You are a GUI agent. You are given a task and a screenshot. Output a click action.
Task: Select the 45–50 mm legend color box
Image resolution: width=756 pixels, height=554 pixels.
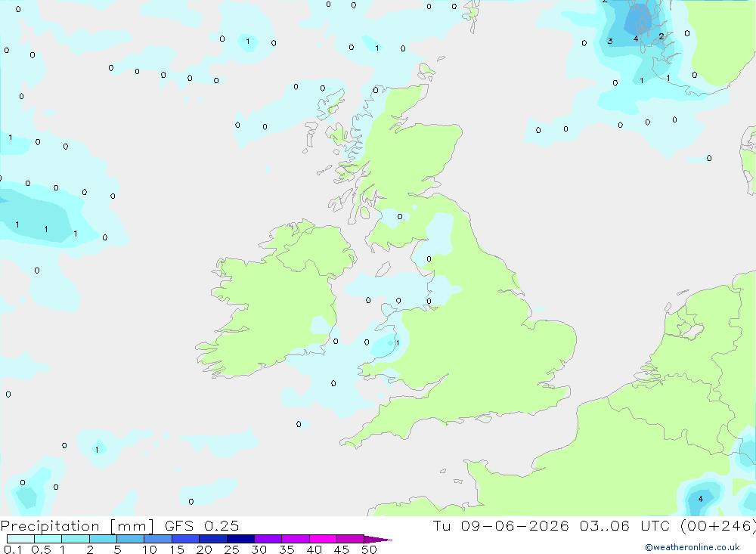pos(351,539)
